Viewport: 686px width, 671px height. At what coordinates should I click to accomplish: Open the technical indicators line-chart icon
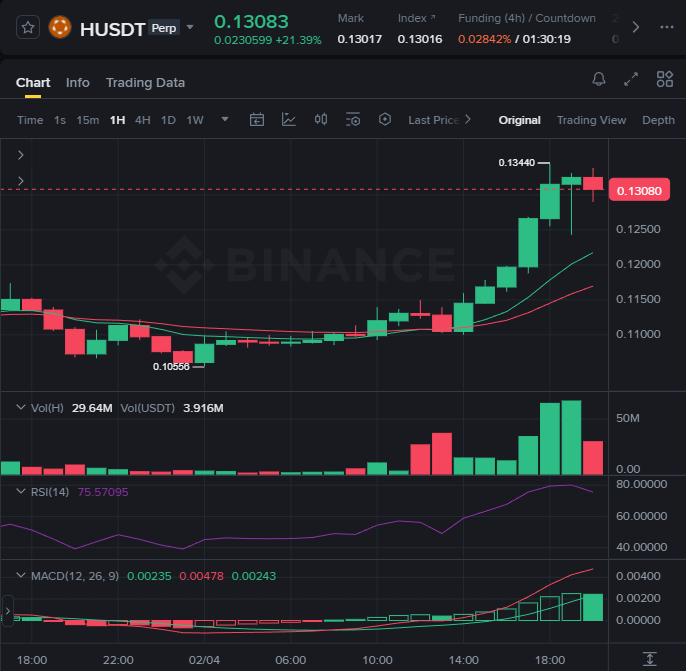pos(289,119)
